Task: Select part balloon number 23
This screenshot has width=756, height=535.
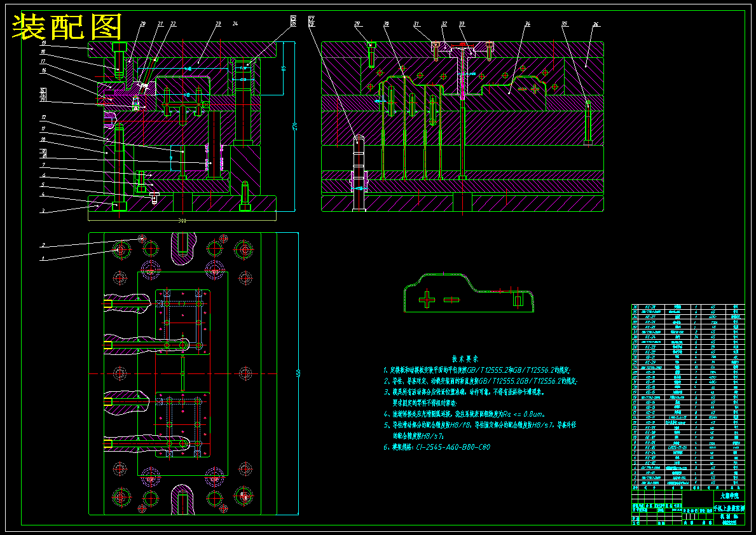Action: [x=219, y=23]
